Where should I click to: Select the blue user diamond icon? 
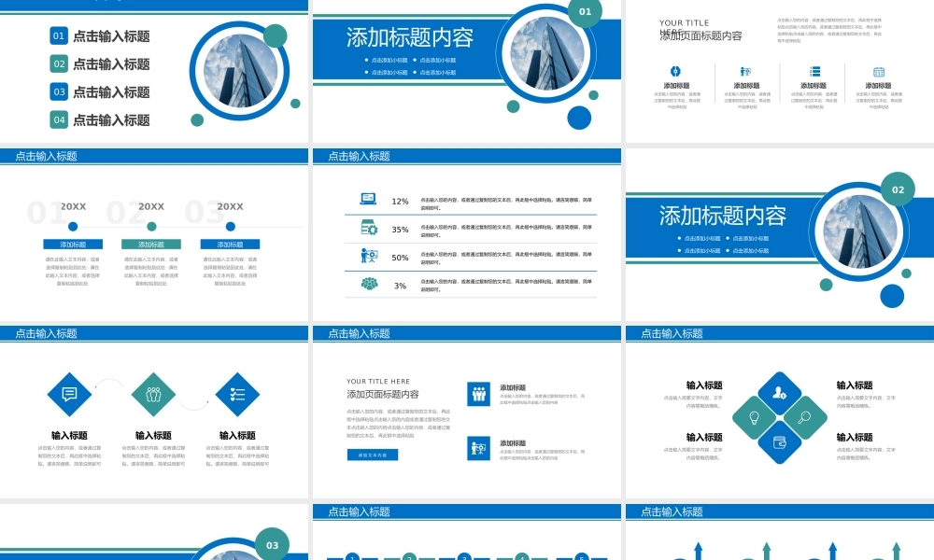(x=779, y=393)
